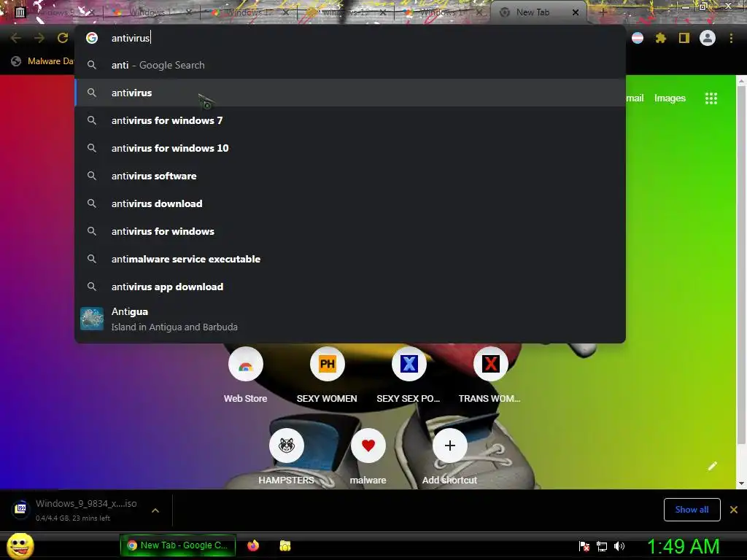Pick the 'antivirus download' suggestion
The image size is (747, 560).
click(350, 203)
